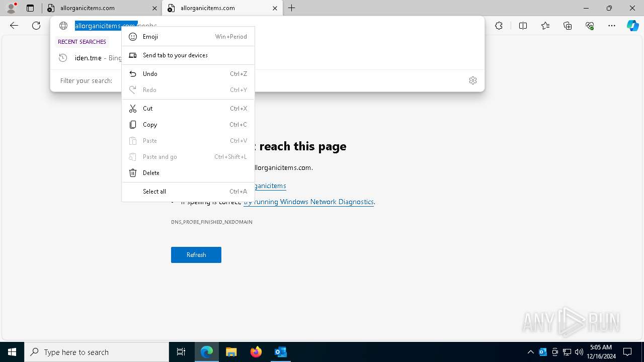The image size is (644, 362).
Task: Open Copilot sidebar icon
Action: (632, 26)
